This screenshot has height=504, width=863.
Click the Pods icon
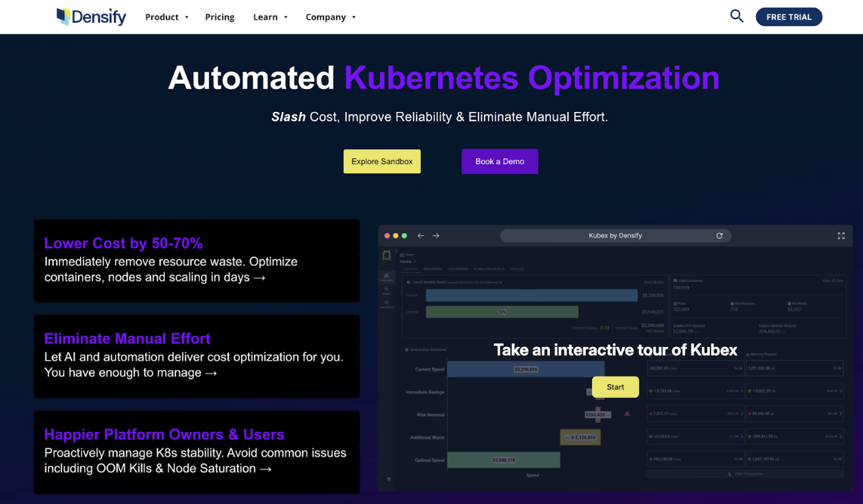tap(676, 304)
